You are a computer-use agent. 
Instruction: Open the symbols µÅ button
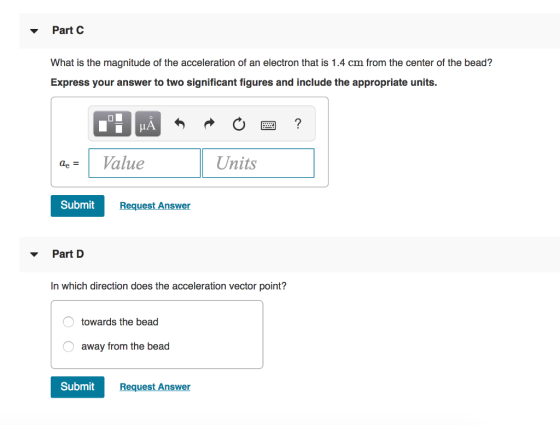pos(148,124)
